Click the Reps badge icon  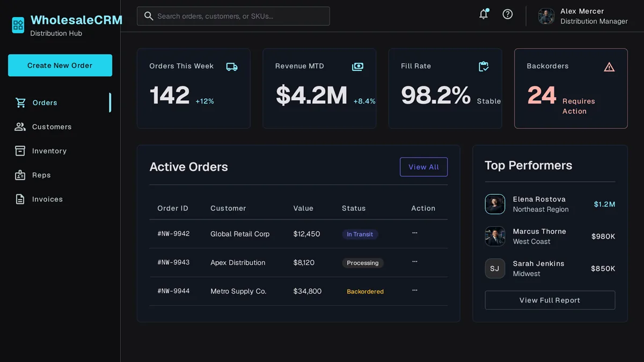point(20,175)
